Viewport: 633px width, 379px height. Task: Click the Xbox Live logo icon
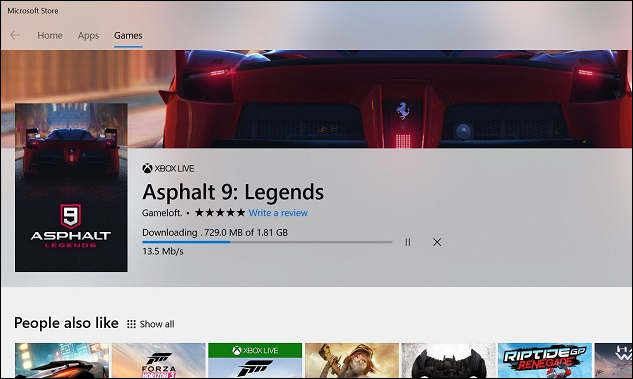pos(147,168)
